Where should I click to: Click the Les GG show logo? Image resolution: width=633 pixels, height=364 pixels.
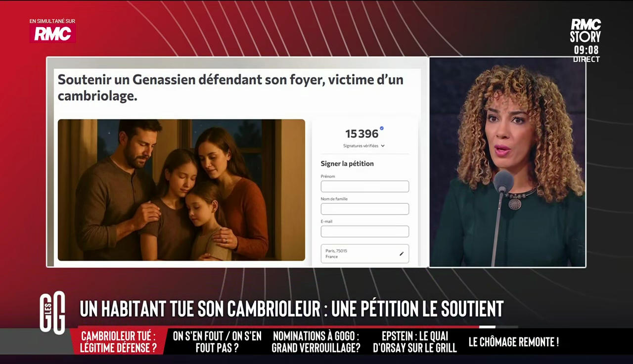click(52, 313)
